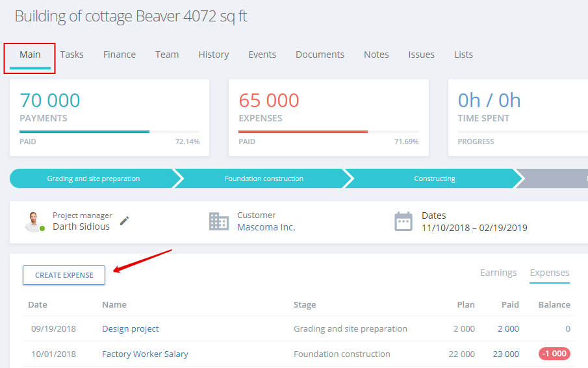Sort by the Date column header
Screen dimensions: 588x368
[38, 304]
